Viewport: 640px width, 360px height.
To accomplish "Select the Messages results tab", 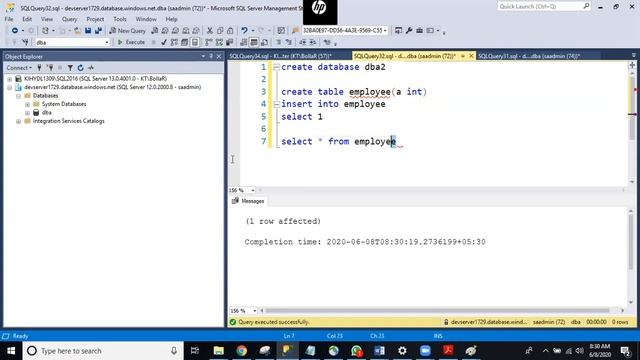I will [x=248, y=201].
